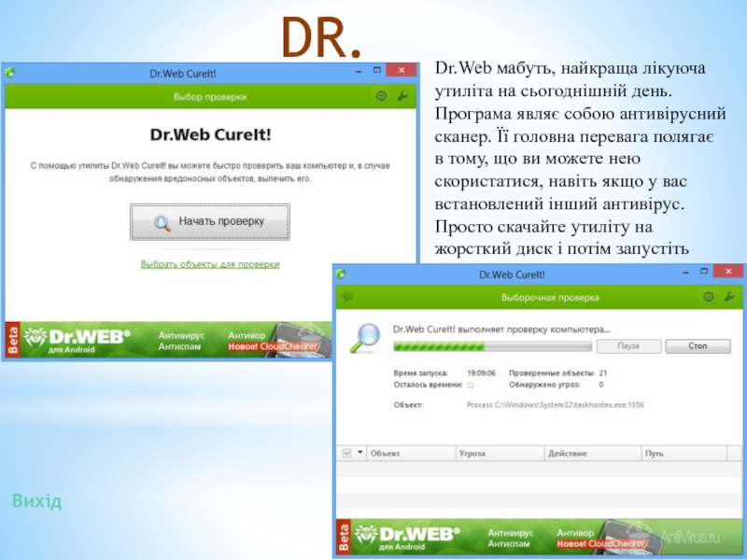
Task: Sort by Угроза column header
Action: coord(500,454)
